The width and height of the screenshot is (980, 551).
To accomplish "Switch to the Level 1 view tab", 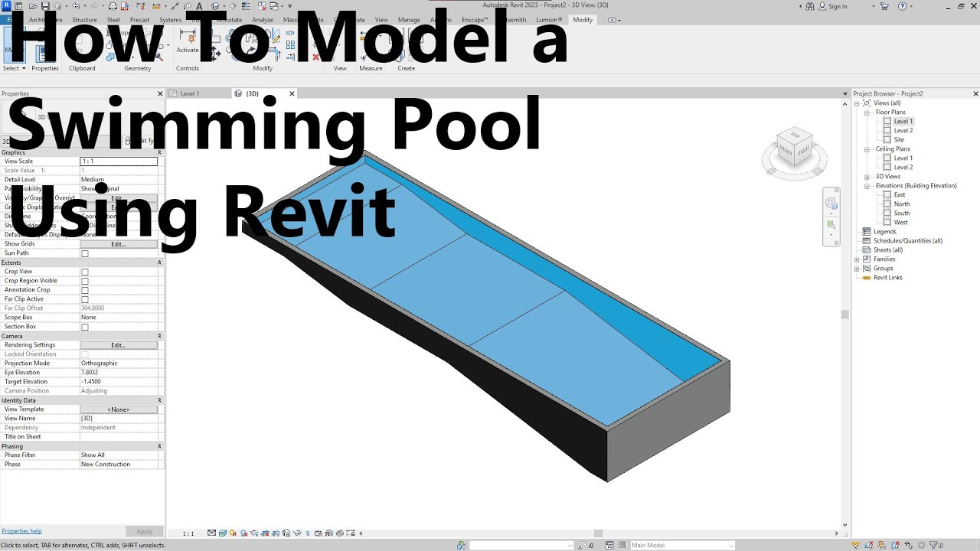I will click(x=190, y=93).
